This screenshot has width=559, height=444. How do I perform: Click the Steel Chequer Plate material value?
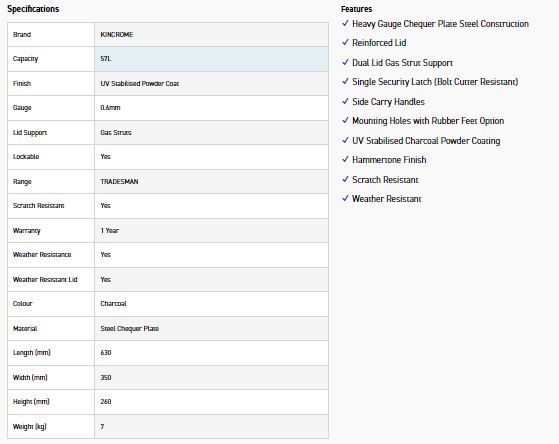click(x=129, y=328)
